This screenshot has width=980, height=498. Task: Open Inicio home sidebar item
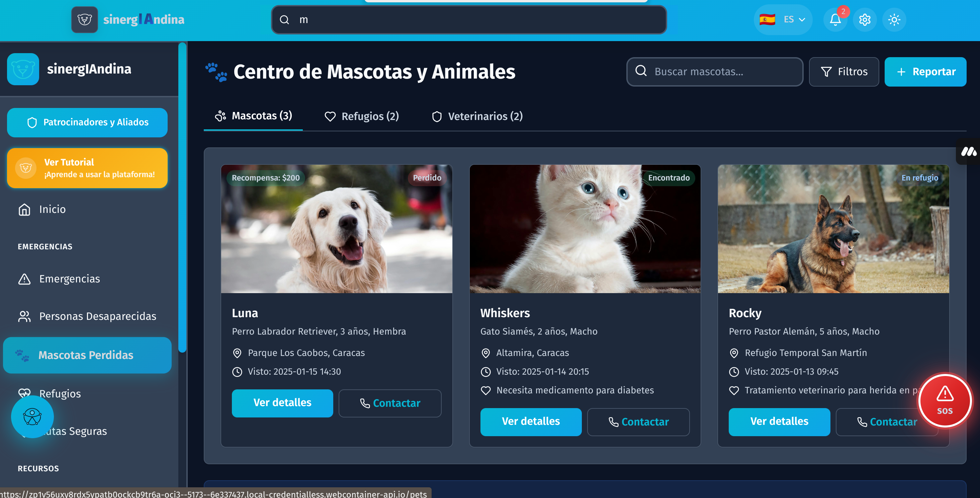coord(52,210)
